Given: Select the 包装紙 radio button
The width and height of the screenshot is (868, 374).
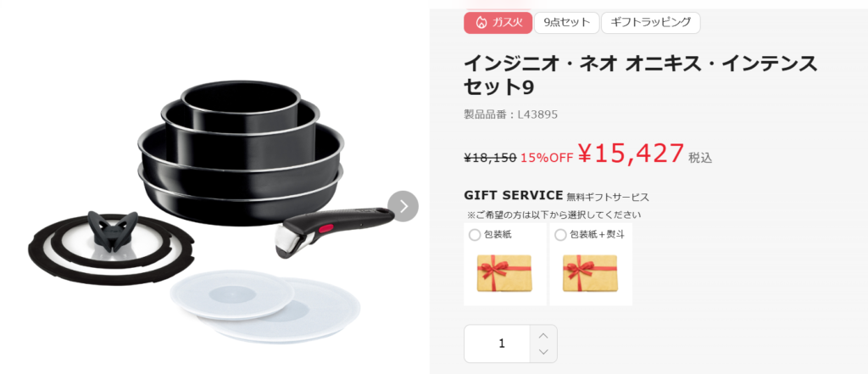Looking at the screenshot, I should (x=475, y=235).
